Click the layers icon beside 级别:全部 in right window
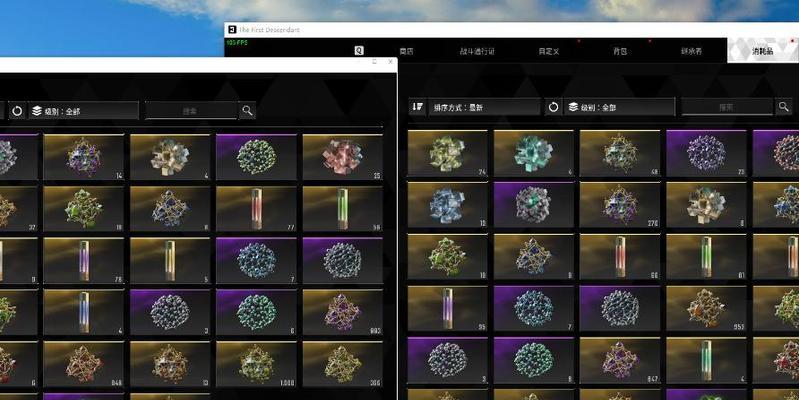Viewport: 799px width, 400px height. click(x=573, y=107)
